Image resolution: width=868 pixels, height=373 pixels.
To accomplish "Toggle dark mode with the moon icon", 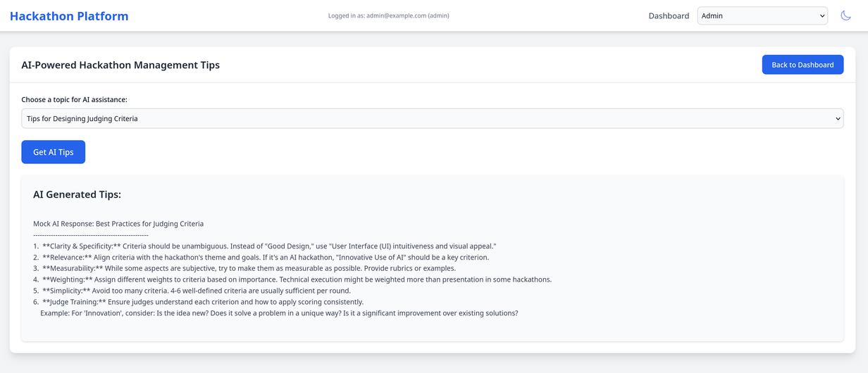I will point(845,15).
